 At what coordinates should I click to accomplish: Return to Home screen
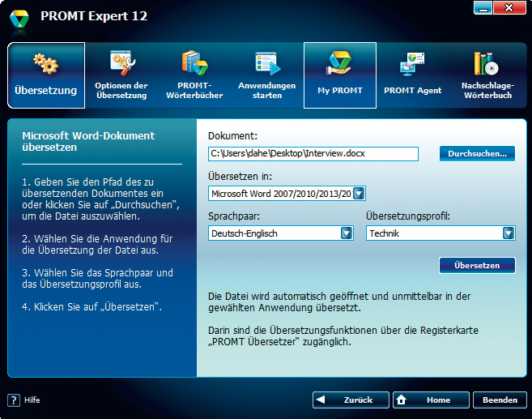point(430,400)
